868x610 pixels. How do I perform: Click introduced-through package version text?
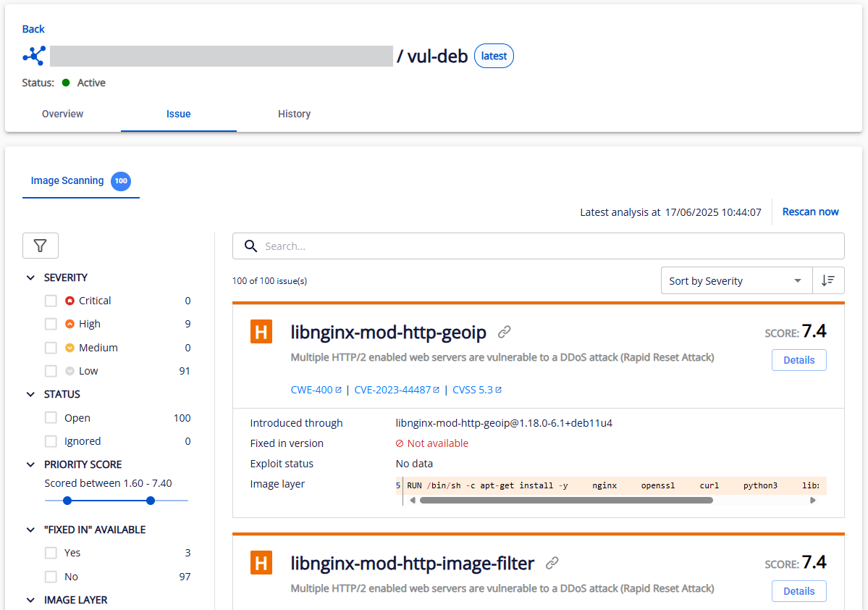coord(504,423)
